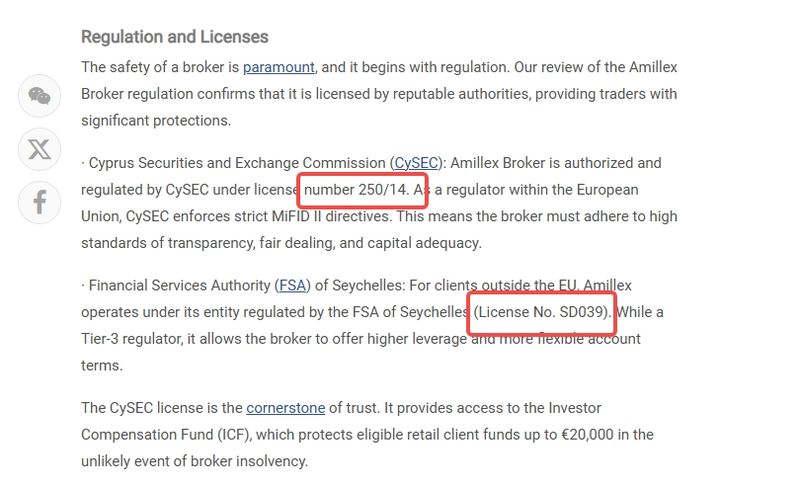Click the red-boxed 'License No. SD039' text
Viewport: 800px width, 492px height.
[541, 312]
